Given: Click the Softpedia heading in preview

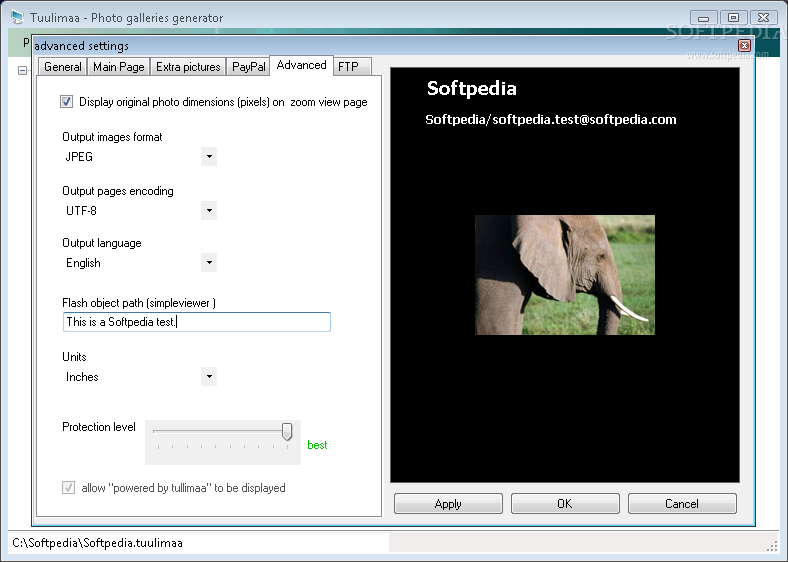Looking at the screenshot, I should coord(471,88).
